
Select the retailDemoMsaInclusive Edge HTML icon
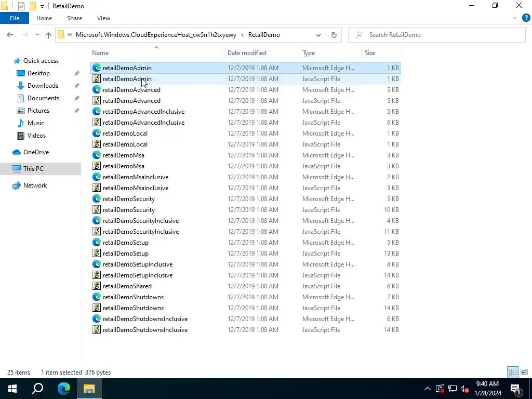coord(97,177)
